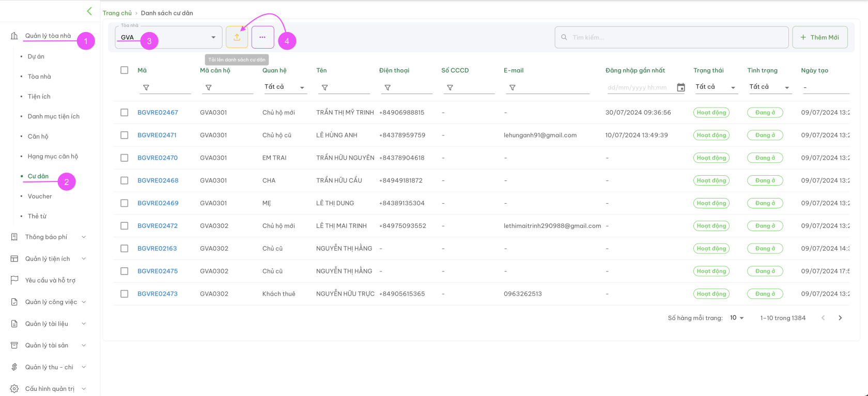Click the search magnifier icon

point(564,37)
